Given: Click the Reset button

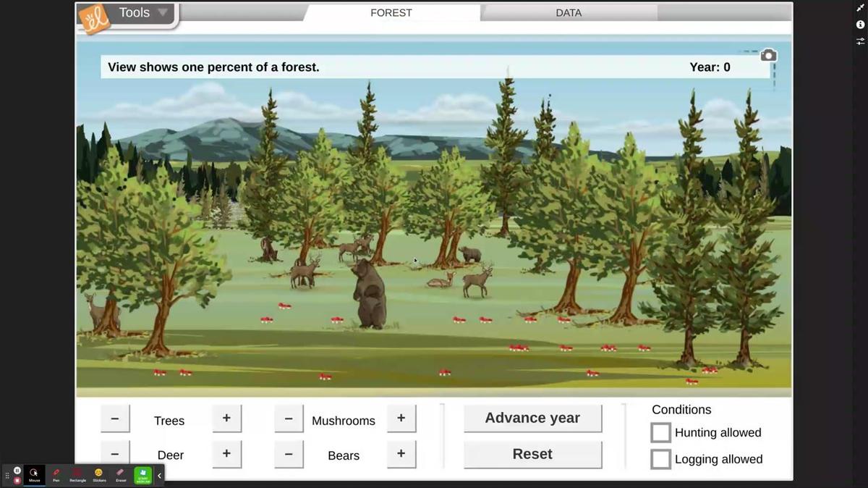Looking at the screenshot, I should click(532, 454).
